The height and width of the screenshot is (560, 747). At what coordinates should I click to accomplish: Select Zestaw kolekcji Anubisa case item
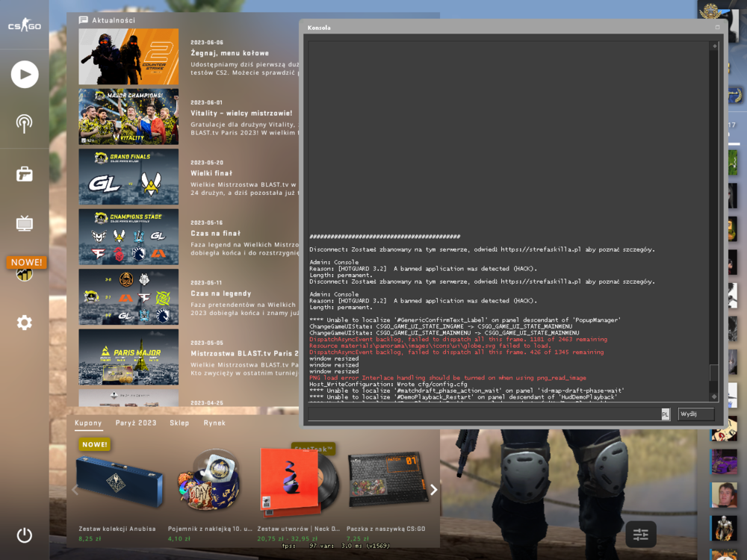coord(118,481)
